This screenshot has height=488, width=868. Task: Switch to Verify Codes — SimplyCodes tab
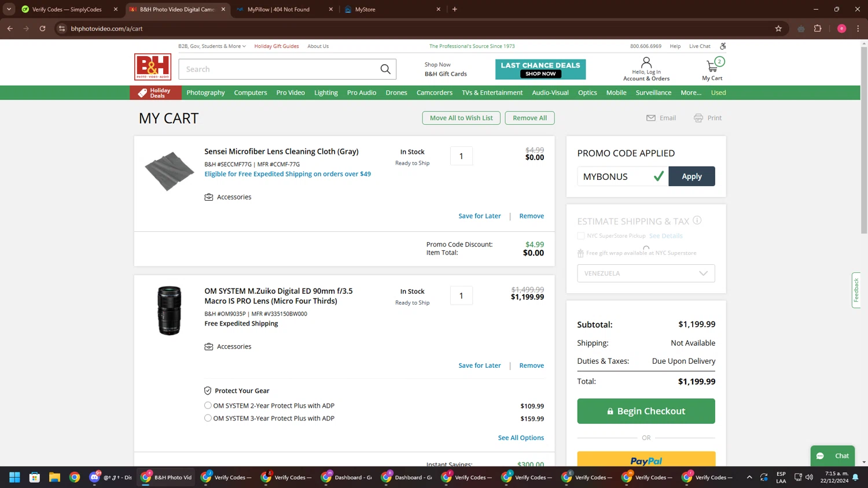69,9
